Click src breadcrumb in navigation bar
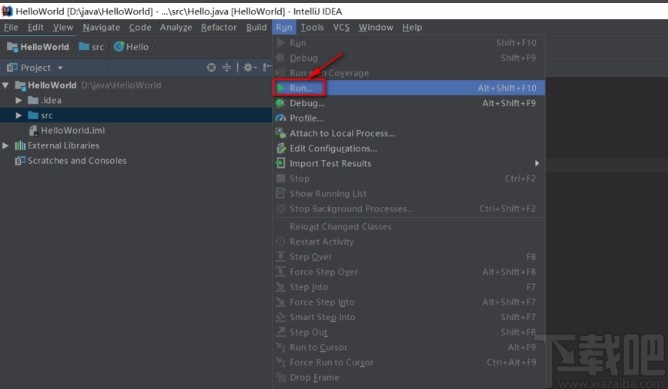668x389 pixels. [91, 47]
